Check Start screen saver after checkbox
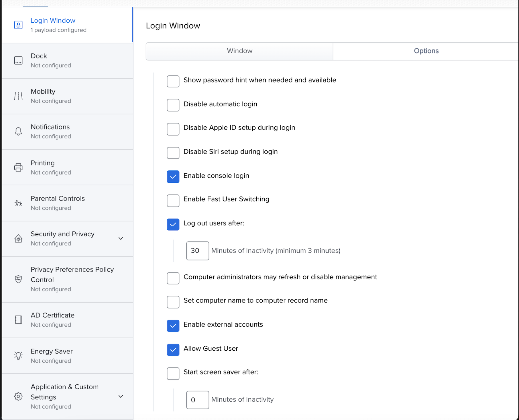The height and width of the screenshot is (420, 519). click(x=173, y=374)
